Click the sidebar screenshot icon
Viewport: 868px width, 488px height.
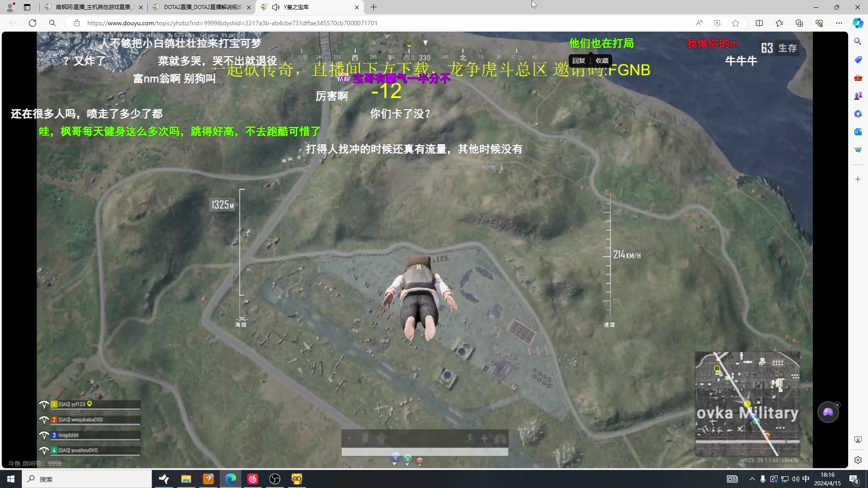(x=858, y=440)
